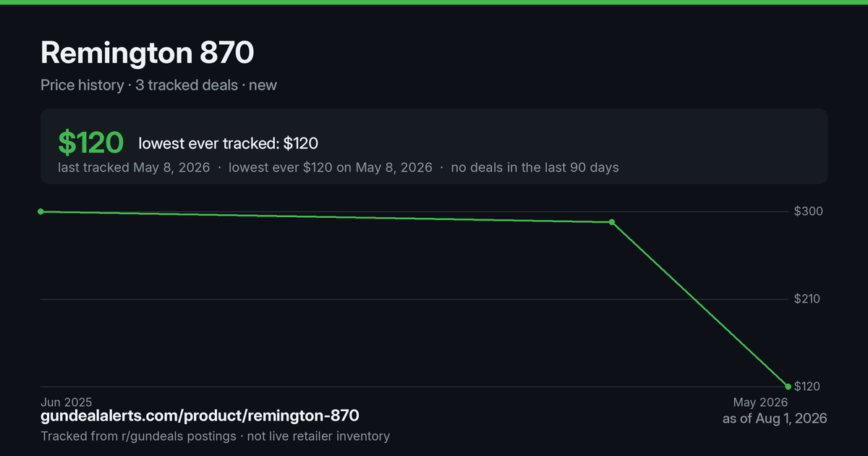Click the green line's steep drop segment

[700, 305]
